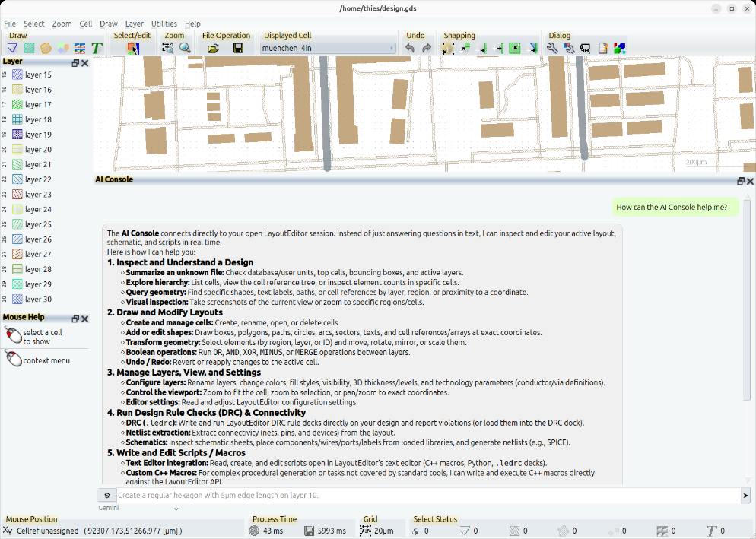Toggle snap-to-edge-middle snapping (fourth icon)

(498, 48)
